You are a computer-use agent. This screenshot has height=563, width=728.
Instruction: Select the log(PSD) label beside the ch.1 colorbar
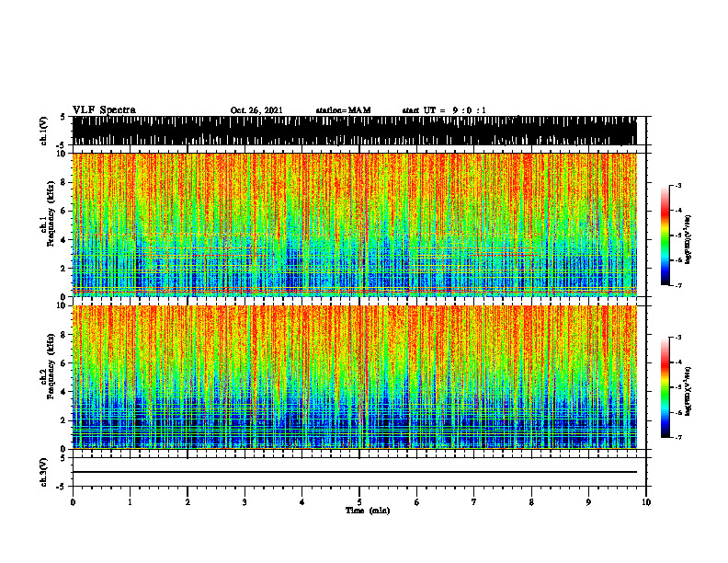click(688, 239)
